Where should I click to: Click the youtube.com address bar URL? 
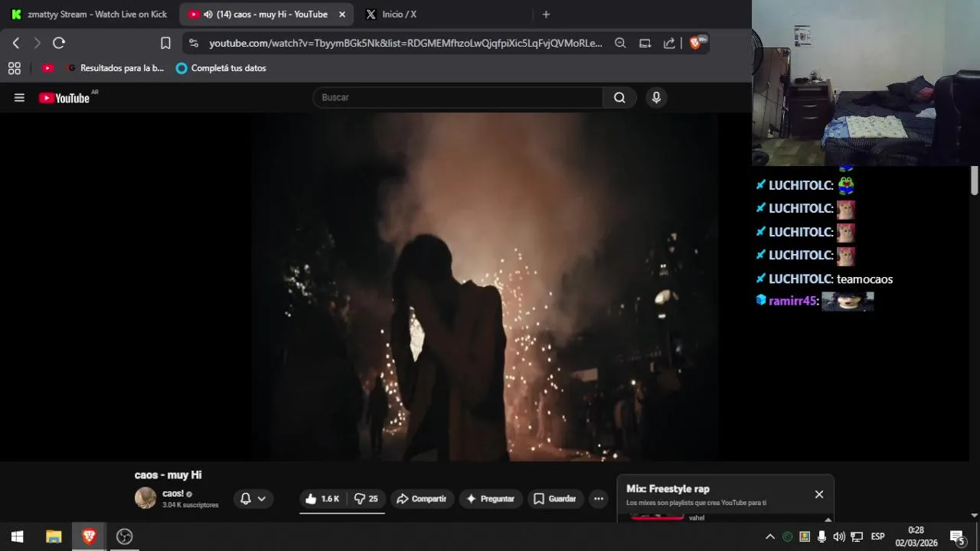tap(406, 44)
